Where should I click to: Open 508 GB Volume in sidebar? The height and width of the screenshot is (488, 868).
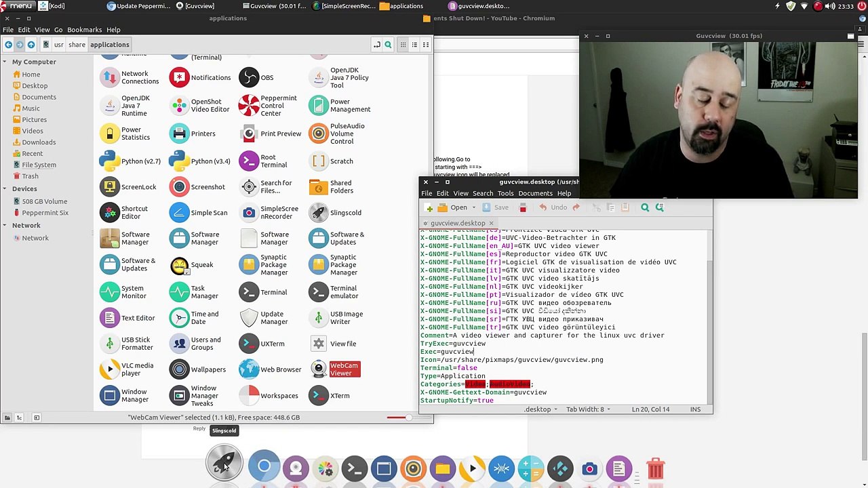click(44, 201)
